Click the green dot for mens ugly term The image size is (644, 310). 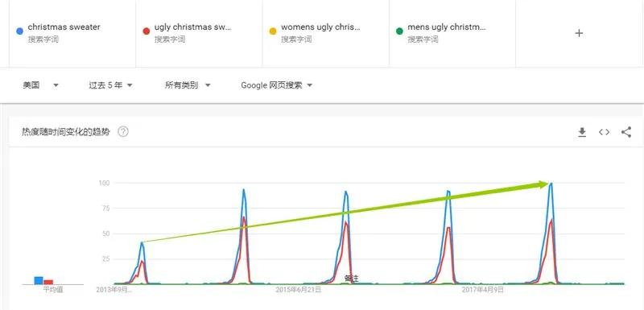click(x=399, y=31)
